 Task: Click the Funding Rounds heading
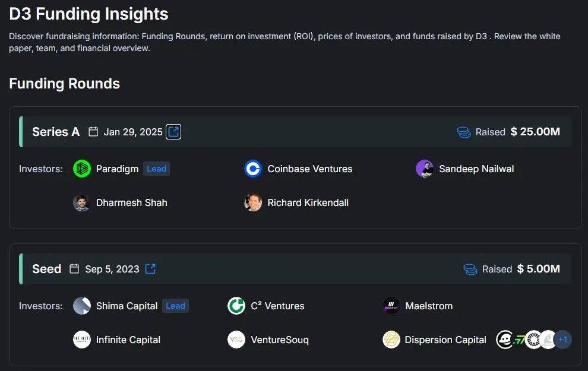65,83
